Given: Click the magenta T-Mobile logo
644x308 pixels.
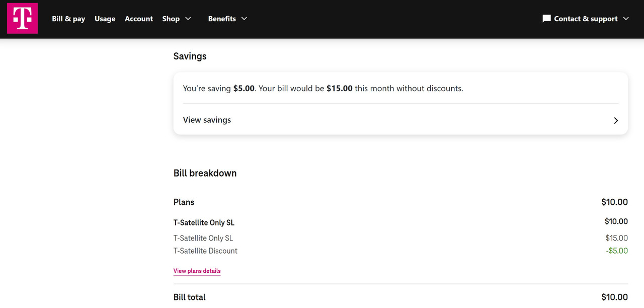Looking at the screenshot, I should tap(22, 19).
